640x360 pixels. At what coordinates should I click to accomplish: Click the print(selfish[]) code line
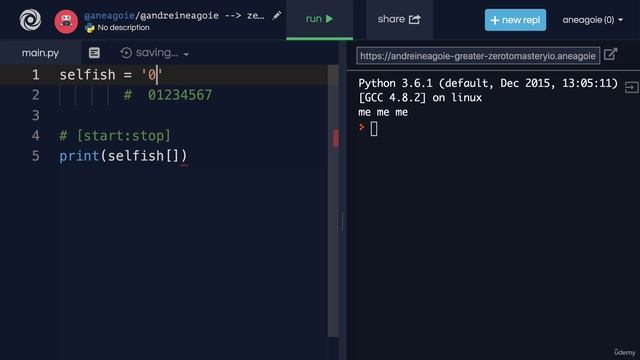tap(123, 156)
